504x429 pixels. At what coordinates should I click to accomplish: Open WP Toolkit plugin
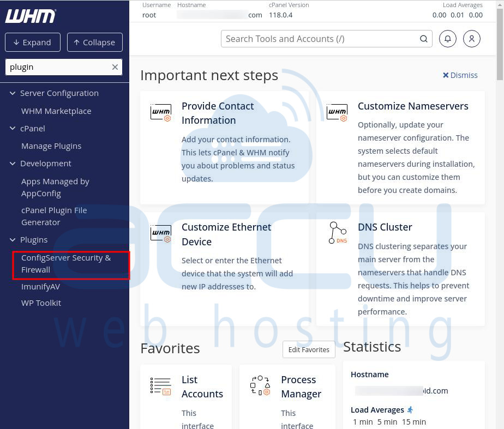click(41, 303)
